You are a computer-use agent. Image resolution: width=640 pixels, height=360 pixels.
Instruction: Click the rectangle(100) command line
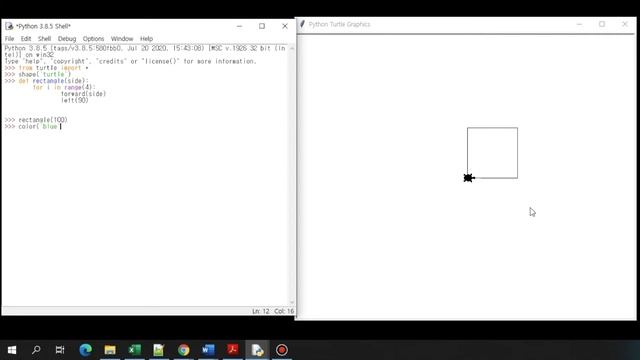(42, 120)
